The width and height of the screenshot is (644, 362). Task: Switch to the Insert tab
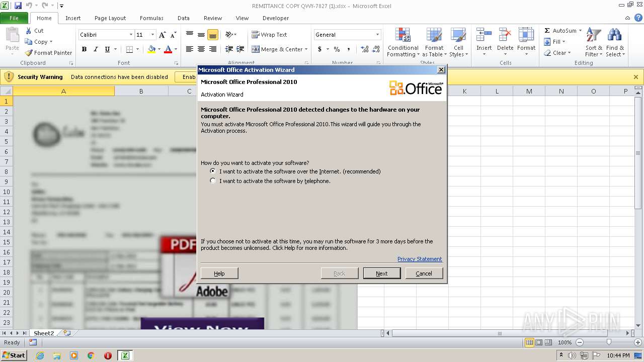coord(73,18)
